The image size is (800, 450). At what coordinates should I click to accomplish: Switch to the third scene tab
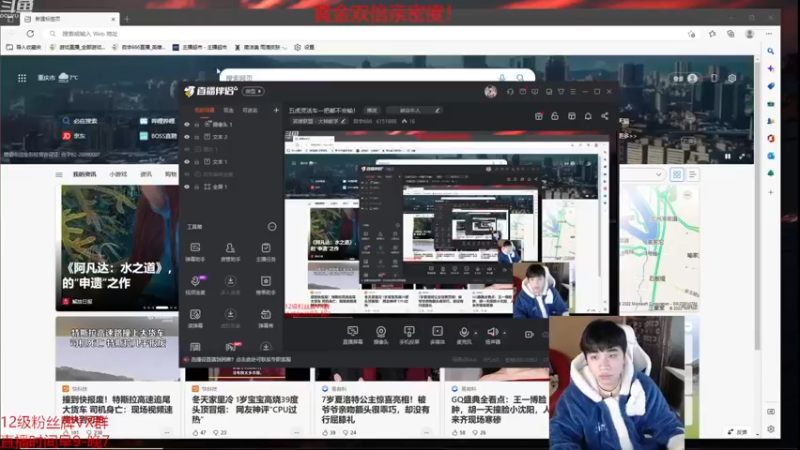pos(249,110)
